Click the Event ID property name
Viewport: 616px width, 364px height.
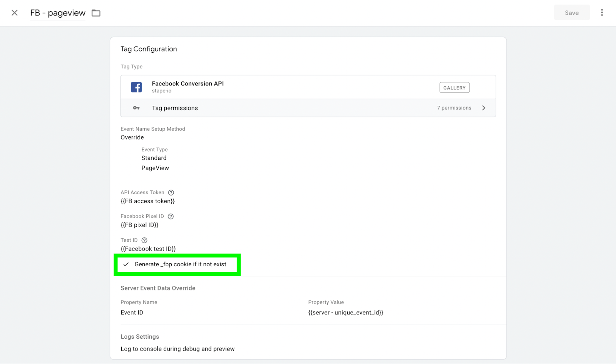pos(132,313)
